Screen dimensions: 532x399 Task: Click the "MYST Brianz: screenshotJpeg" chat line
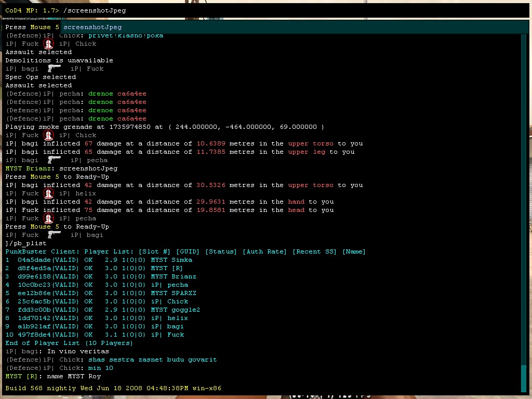[x=61, y=168]
